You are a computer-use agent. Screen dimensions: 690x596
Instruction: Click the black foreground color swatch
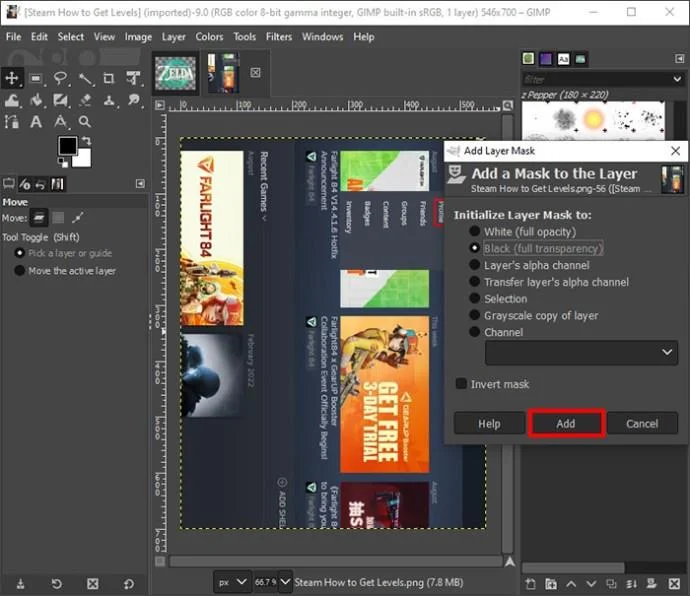68,145
